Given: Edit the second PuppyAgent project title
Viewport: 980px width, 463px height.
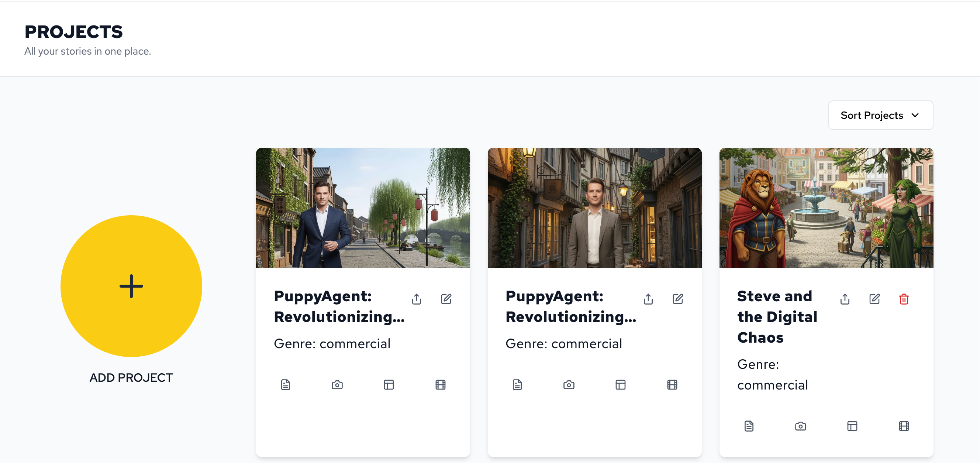Looking at the screenshot, I should pyautogui.click(x=677, y=299).
